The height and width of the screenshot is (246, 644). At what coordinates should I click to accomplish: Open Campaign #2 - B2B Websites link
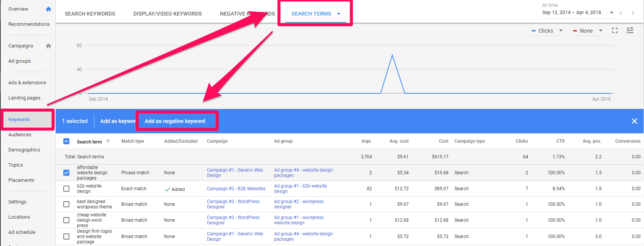click(x=236, y=189)
